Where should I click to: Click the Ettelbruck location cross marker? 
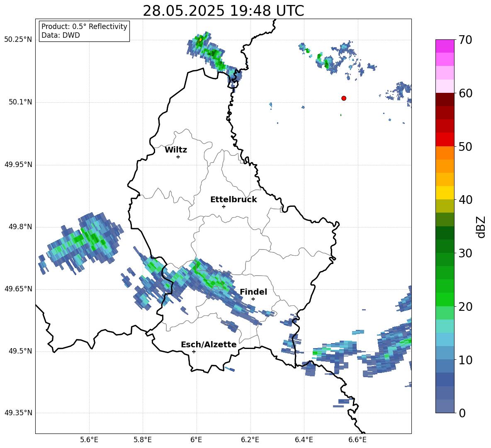point(224,206)
